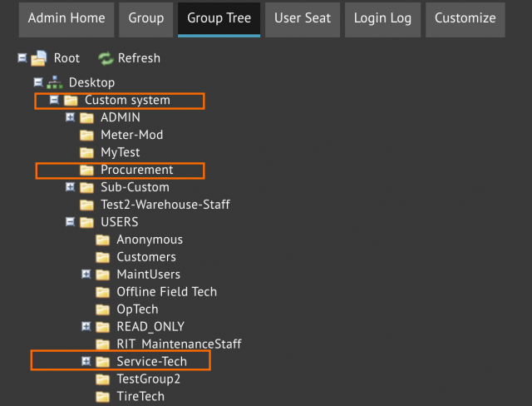Collapse the Root node
Viewport: 532px width, 406px height.
22,58
